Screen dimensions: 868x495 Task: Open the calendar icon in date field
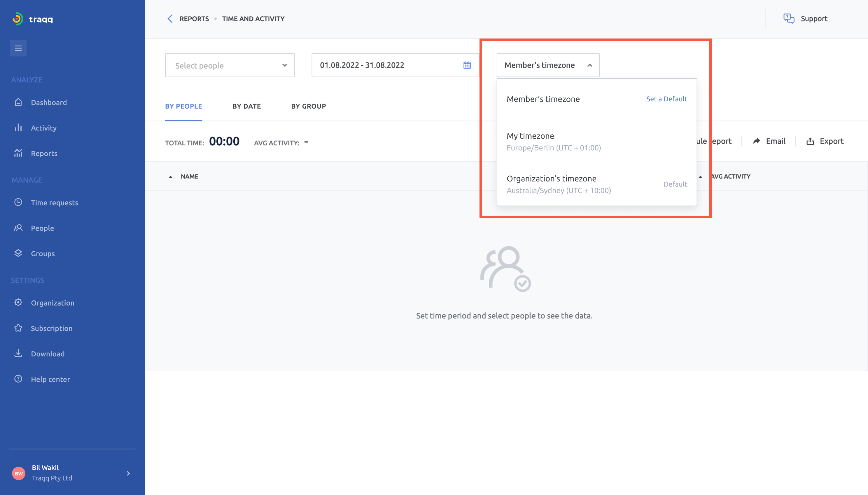pyautogui.click(x=467, y=65)
